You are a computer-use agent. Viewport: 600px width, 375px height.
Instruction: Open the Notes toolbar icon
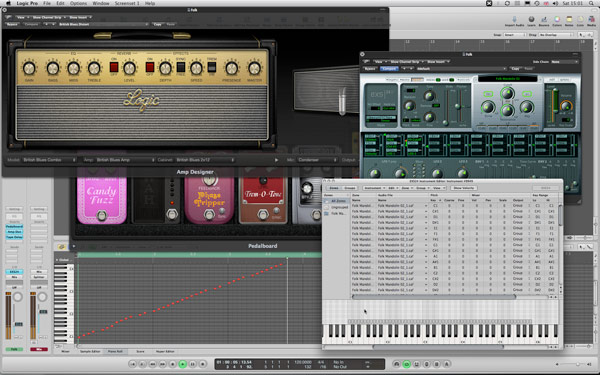coord(569,21)
